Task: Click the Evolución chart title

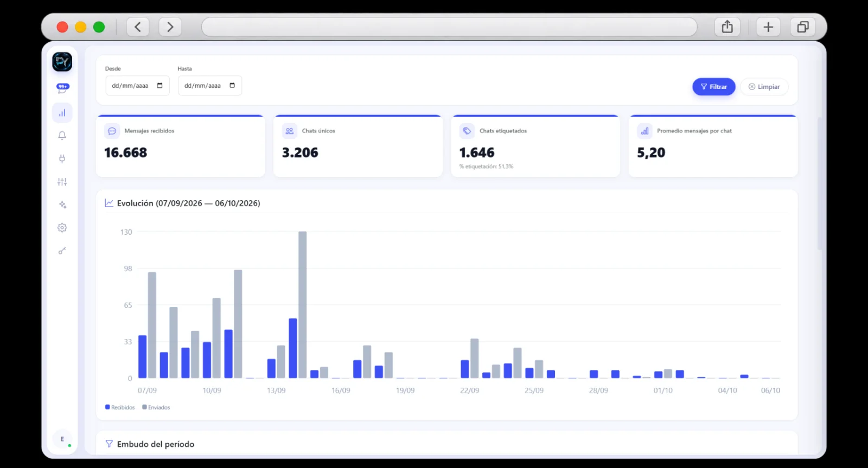Action: 189,203
